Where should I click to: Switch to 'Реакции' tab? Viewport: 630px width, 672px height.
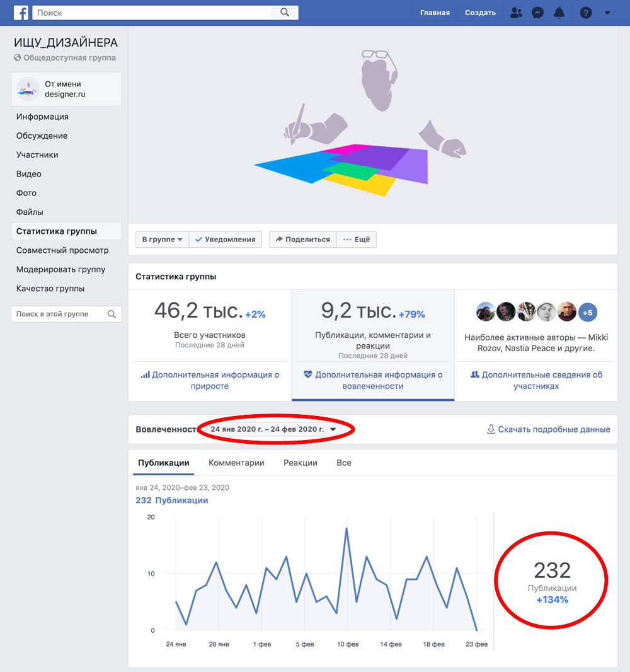coord(301,463)
